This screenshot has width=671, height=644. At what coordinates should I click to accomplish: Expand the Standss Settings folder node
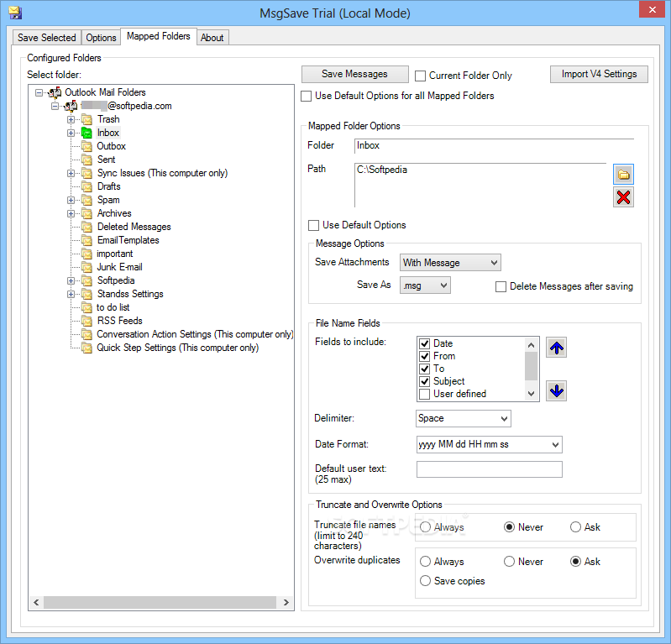tap(71, 294)
